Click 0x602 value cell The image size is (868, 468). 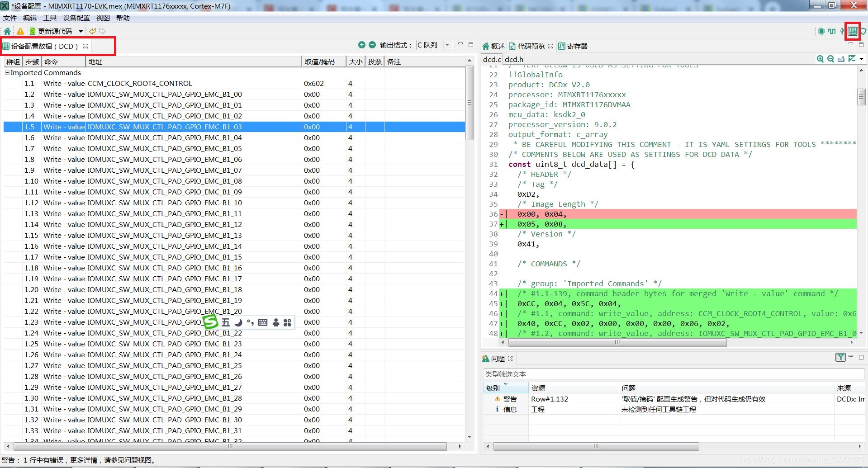324,84
